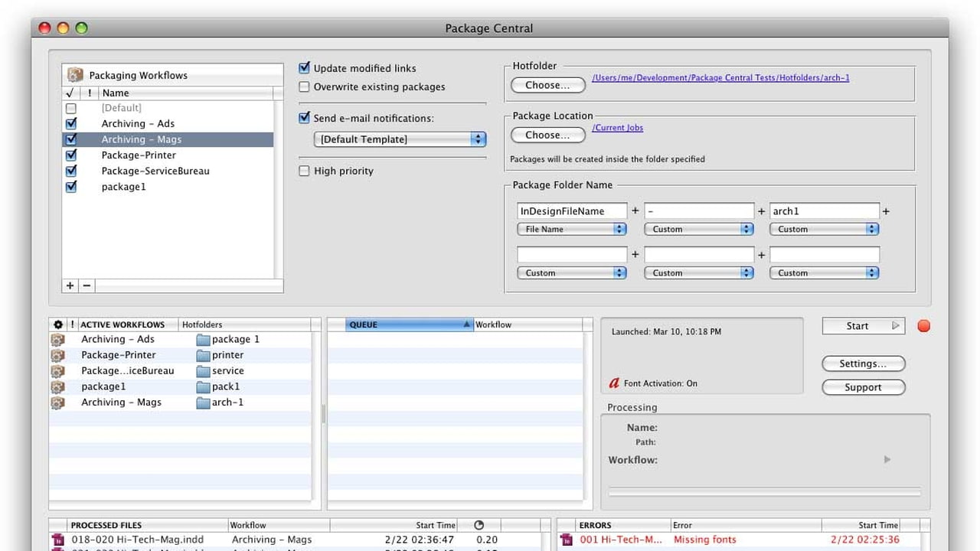The height and width of the screenshot is (551, 980).
Task: Open the Custom dropdown under arch1 field
Action: [x=825, y=229]
